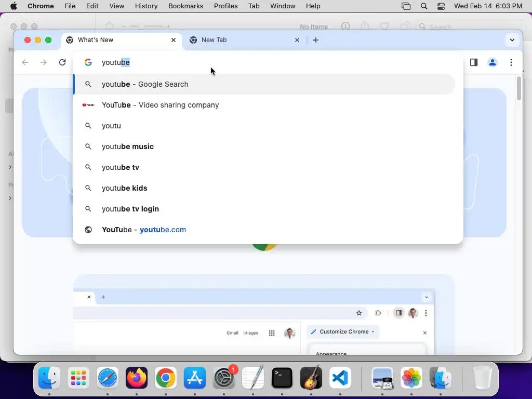
Task: Select 'YouTube - Video sharing company' suggestion
Action: tap(264, 105)
